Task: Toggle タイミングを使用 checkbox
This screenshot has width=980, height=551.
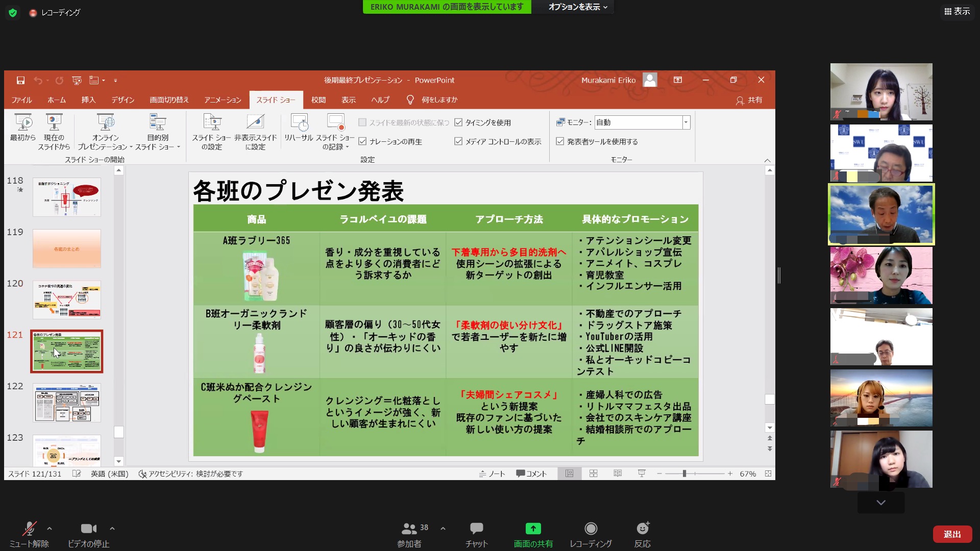Action: (458, 122)
